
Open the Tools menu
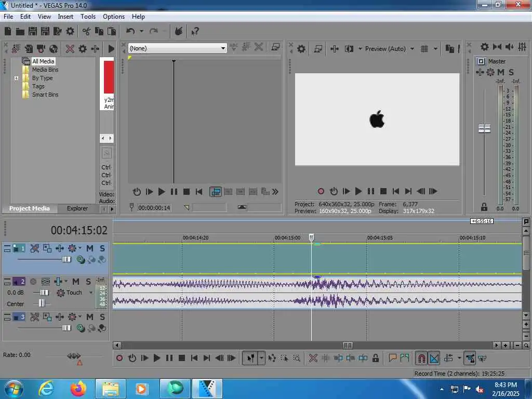click(88, 16)
